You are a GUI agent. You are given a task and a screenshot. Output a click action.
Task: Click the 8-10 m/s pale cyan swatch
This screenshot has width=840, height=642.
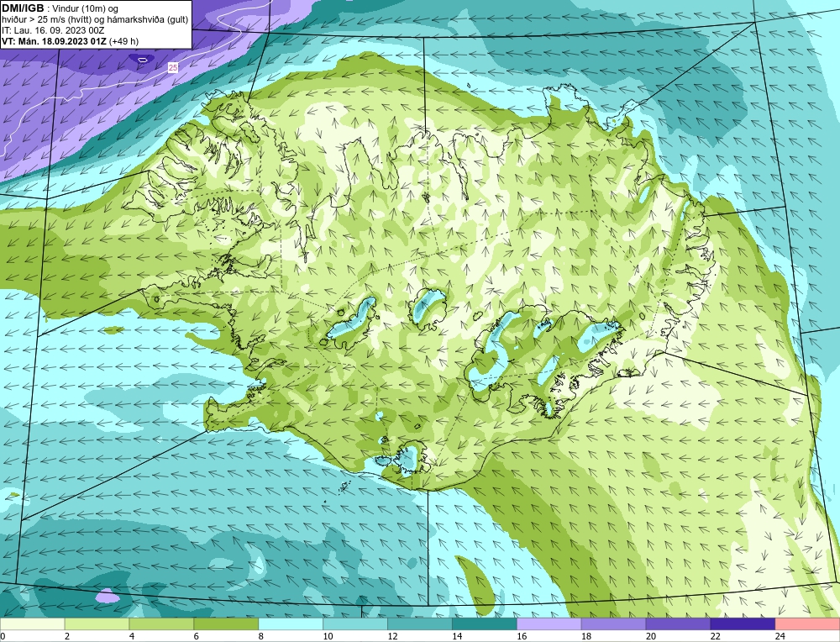point(291,624)
